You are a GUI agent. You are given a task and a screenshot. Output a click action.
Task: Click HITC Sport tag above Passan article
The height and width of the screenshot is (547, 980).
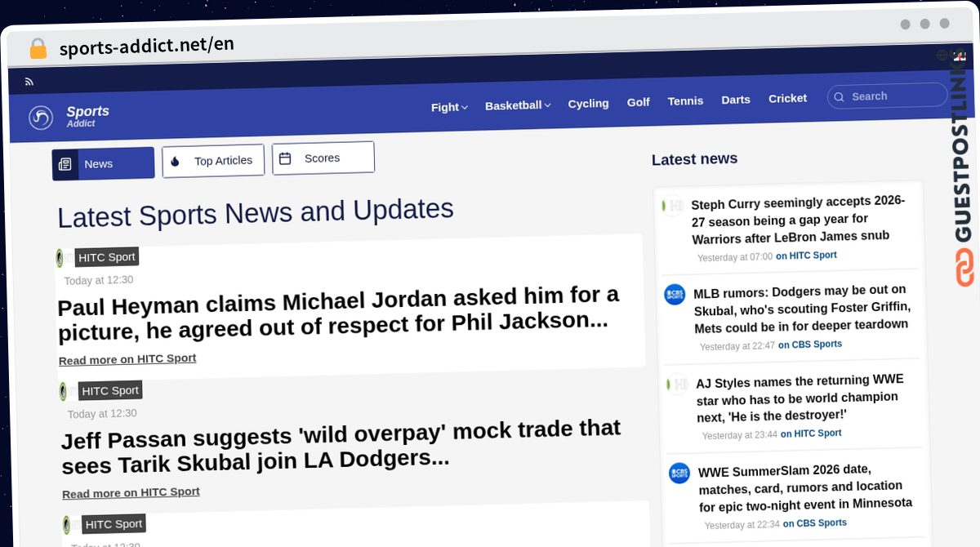click(110, 390)
